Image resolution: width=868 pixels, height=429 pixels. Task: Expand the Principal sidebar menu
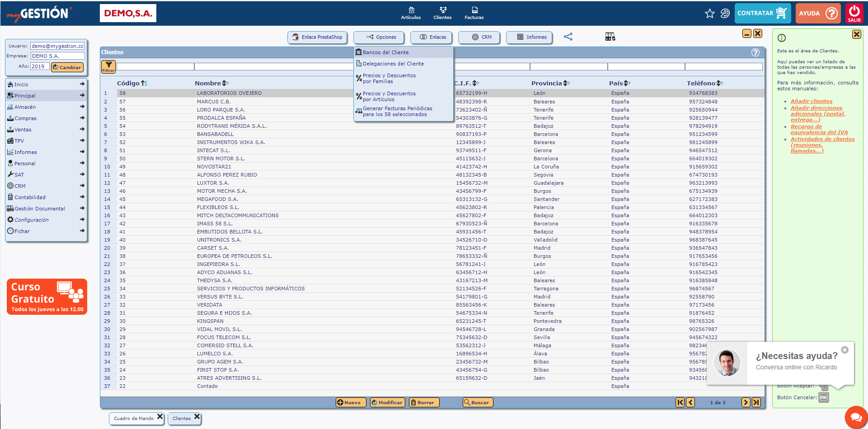(x=46, y=96)
